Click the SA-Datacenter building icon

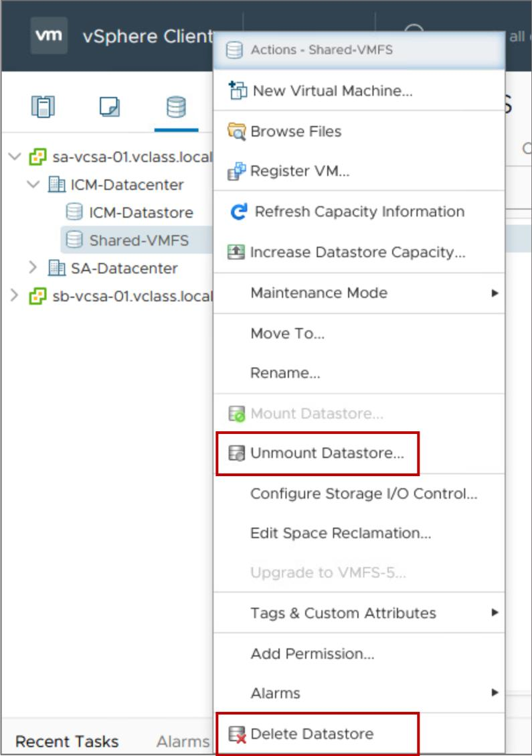[x=56, y=268]
